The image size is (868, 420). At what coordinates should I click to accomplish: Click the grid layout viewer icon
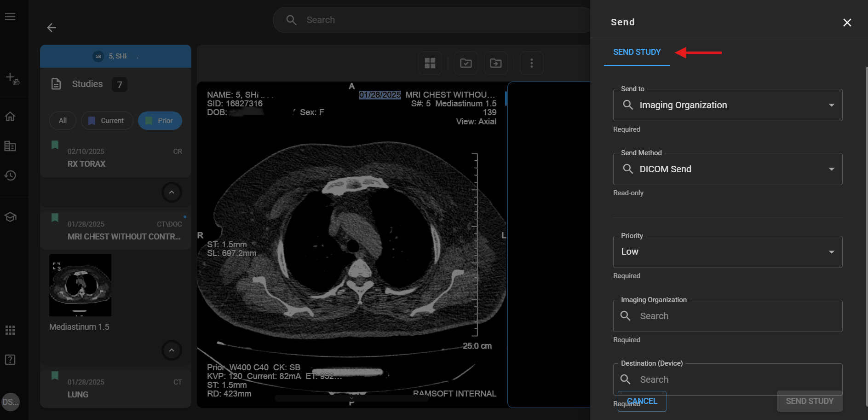(430, 63)
